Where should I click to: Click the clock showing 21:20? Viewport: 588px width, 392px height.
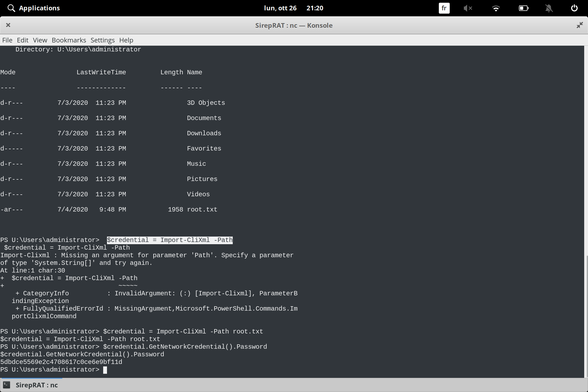click(315, 8)
